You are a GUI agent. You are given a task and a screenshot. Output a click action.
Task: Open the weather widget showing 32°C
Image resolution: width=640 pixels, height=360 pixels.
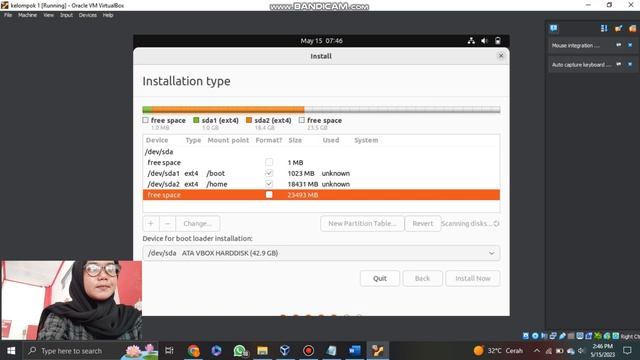tap(498, 351)
